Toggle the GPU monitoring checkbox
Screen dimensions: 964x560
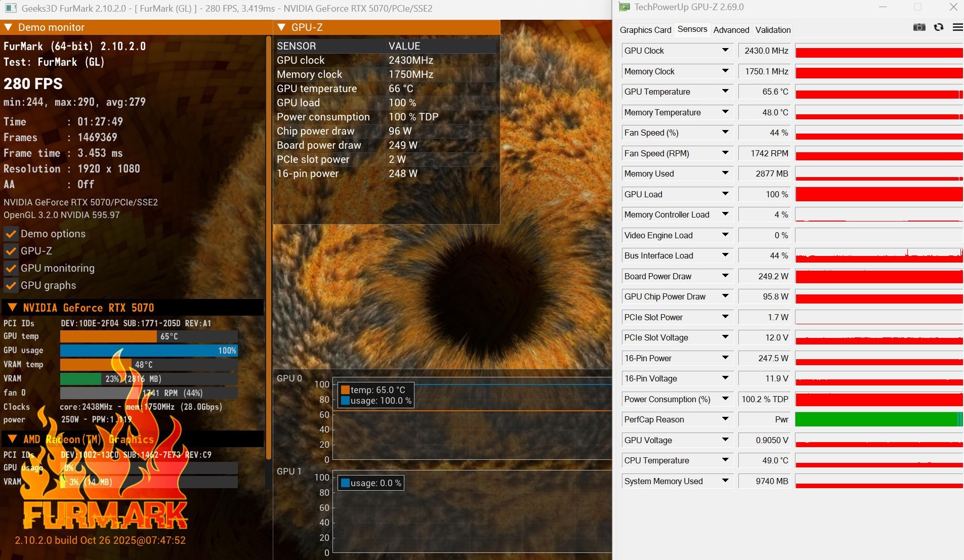point(11,269)
